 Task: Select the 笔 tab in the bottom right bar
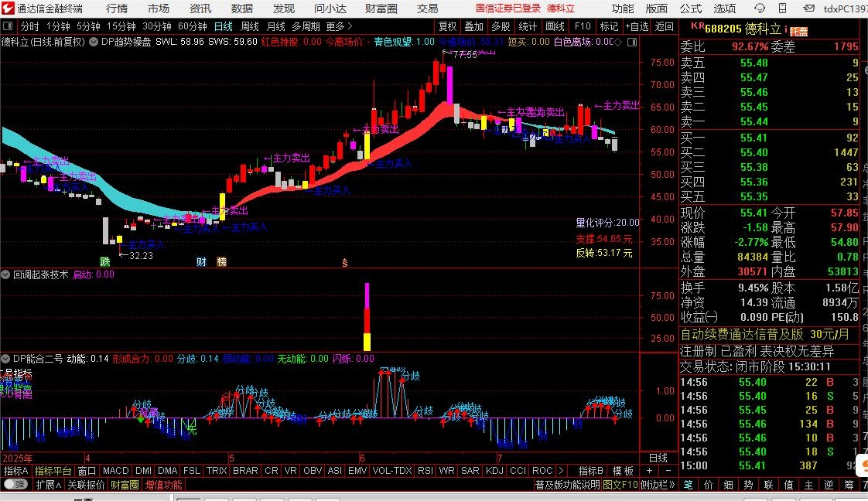point(688,485)
